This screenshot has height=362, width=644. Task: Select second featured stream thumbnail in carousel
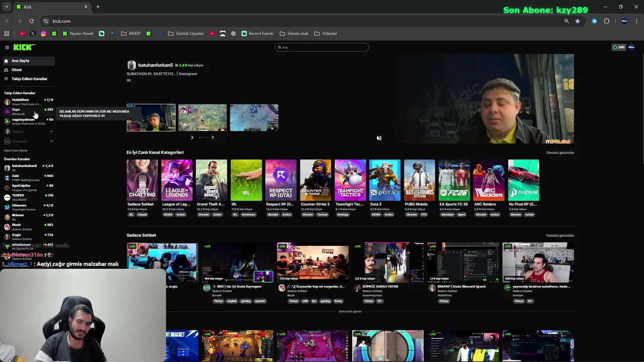tap(203, 118)
